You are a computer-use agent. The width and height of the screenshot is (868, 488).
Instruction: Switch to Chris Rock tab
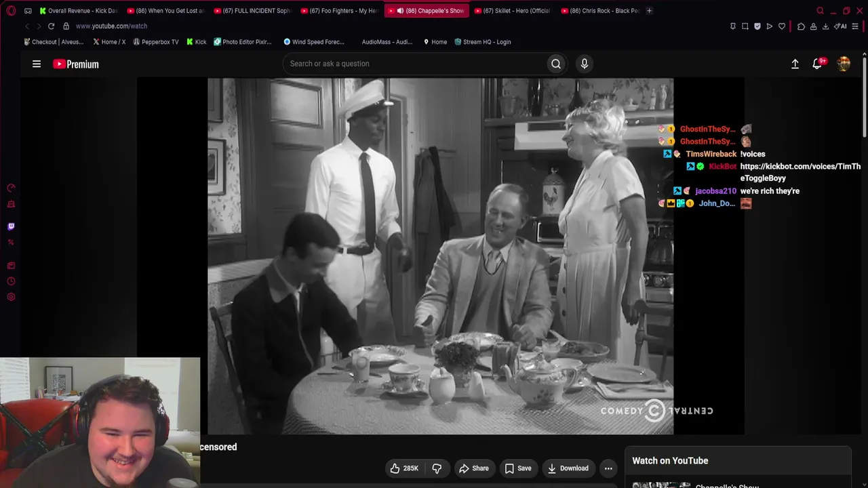point(599,11)
